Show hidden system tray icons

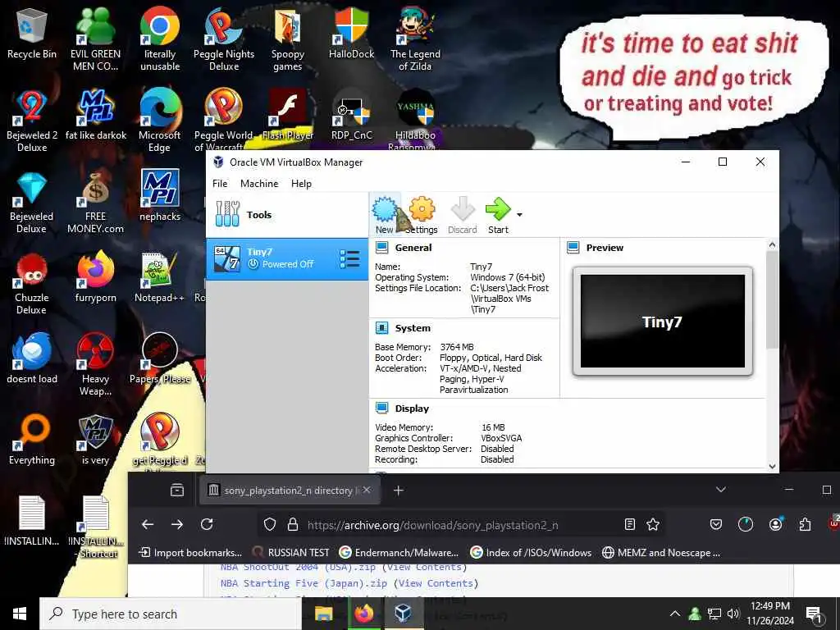675,614
